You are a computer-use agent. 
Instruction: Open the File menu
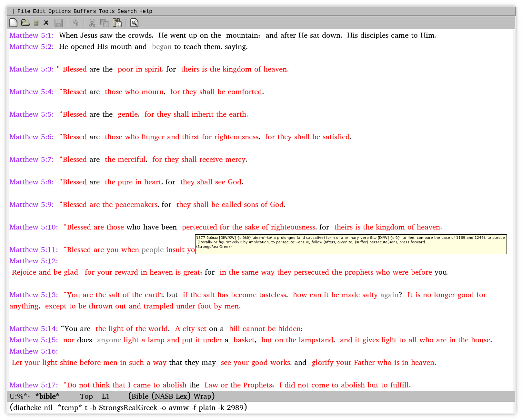pos(24,11)
